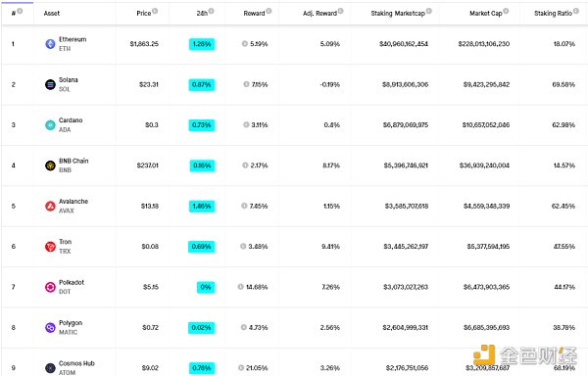Click Polkadot's 0% 24h change badge
588x376 pixels.
tap(206, 287)
